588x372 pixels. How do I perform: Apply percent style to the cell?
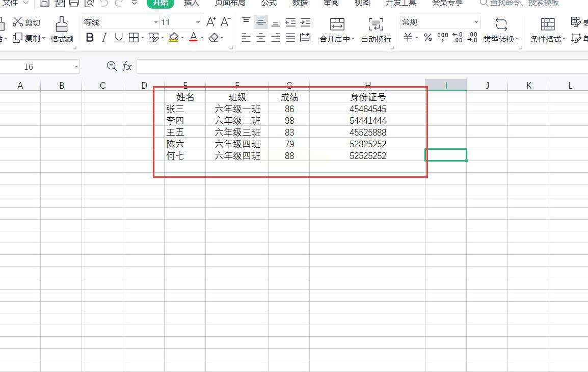(x=428, y=38)
